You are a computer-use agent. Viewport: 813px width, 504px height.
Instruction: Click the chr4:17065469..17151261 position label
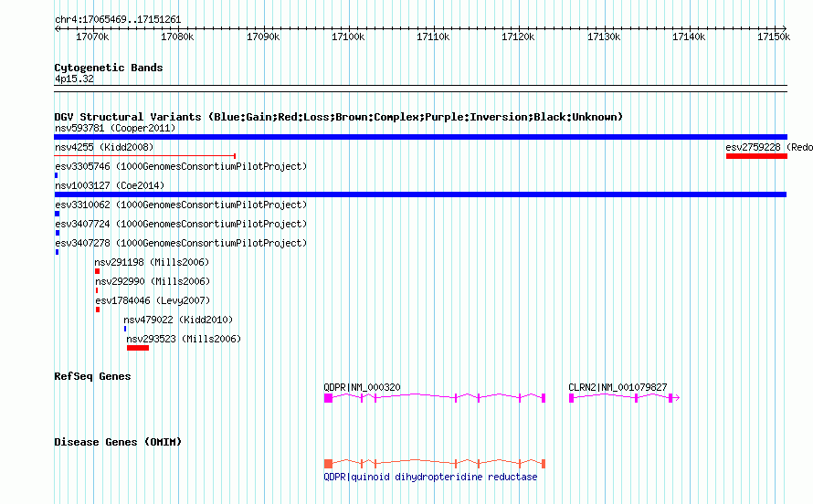point(118,20)
